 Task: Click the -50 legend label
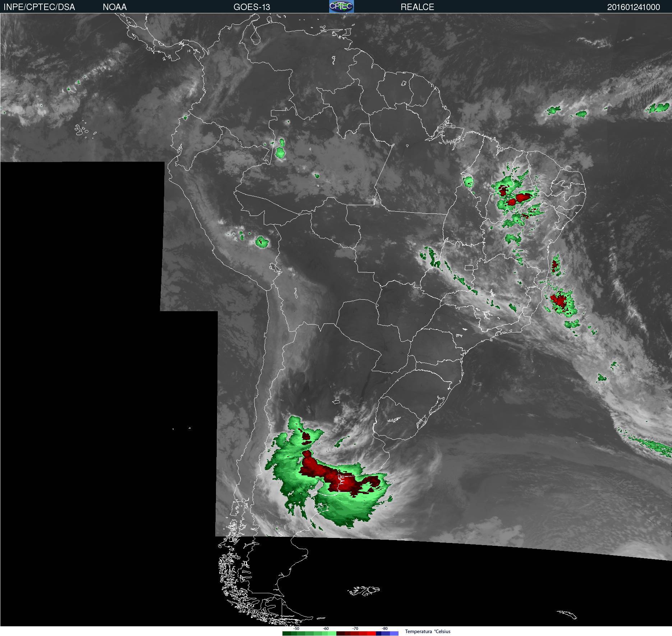pyautogui.click(x=296, y=629)
